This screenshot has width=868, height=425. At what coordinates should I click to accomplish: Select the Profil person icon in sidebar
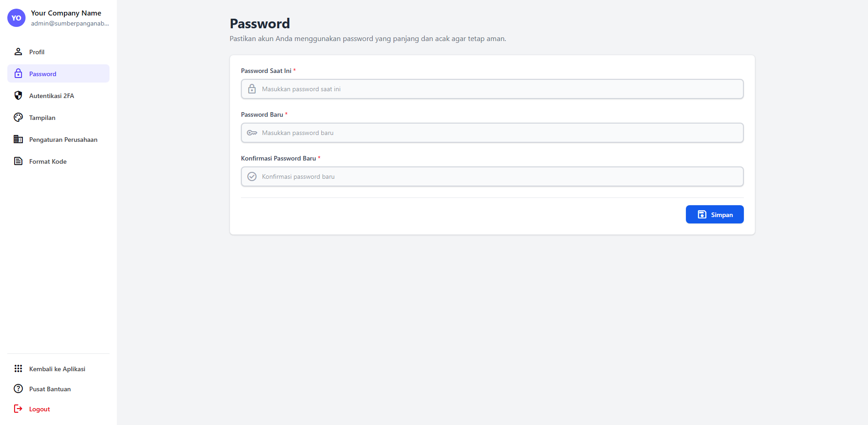[18, 52]
